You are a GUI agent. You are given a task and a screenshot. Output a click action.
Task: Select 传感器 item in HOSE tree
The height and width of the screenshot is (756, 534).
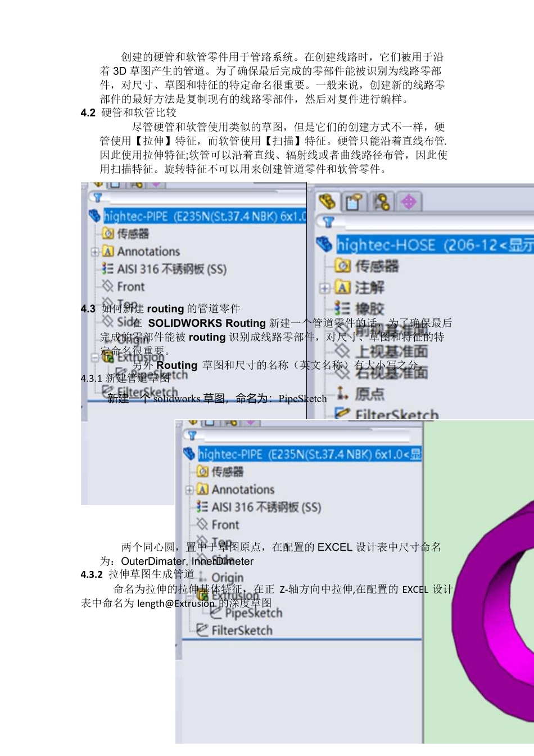click(376, 265)
